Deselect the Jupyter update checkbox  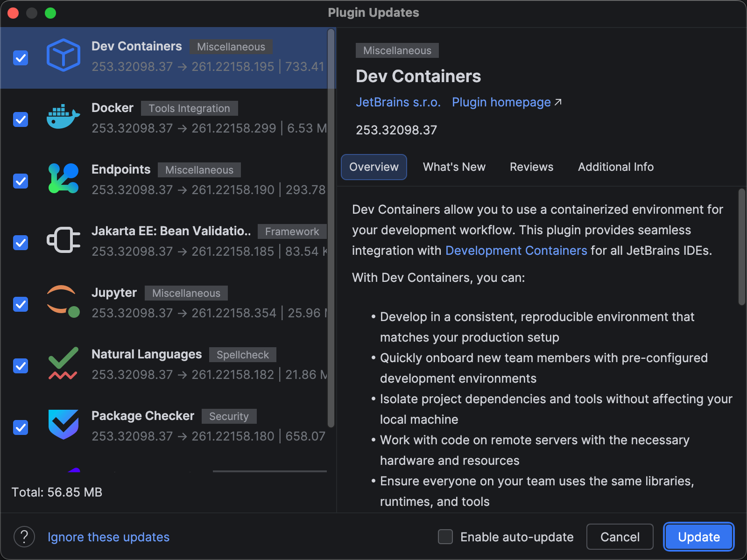pos(21,304)
